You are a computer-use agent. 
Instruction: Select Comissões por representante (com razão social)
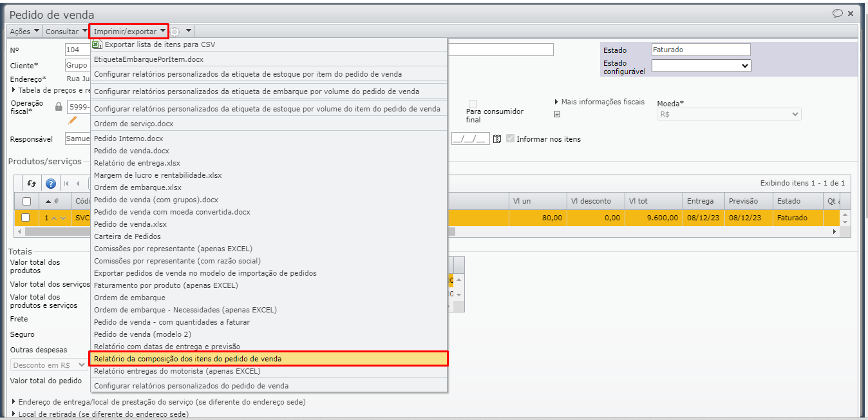(269, 261)
